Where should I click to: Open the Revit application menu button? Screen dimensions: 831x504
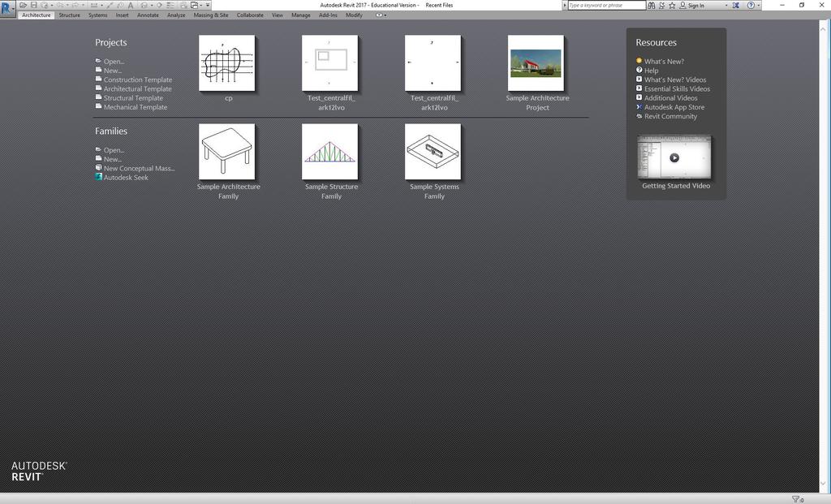click(7, 9)
